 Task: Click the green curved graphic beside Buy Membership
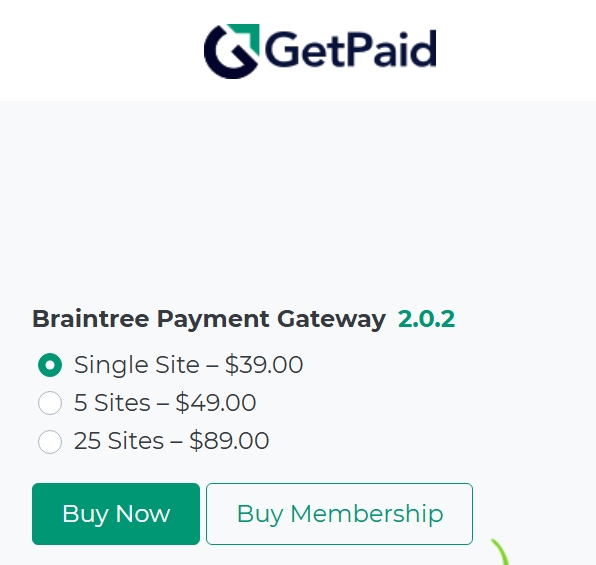500,552
